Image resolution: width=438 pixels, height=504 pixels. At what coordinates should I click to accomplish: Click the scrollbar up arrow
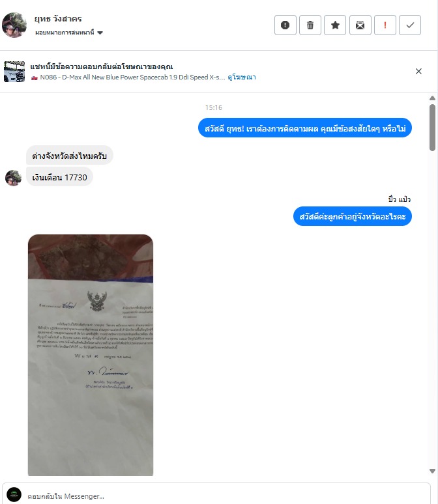[433, 98]
